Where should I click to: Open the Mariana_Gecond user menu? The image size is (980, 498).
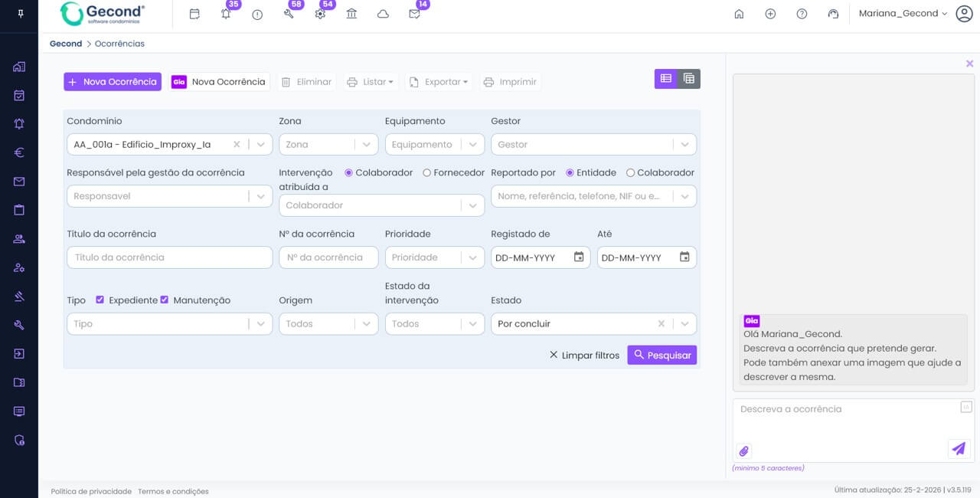[x=903, y=14]
